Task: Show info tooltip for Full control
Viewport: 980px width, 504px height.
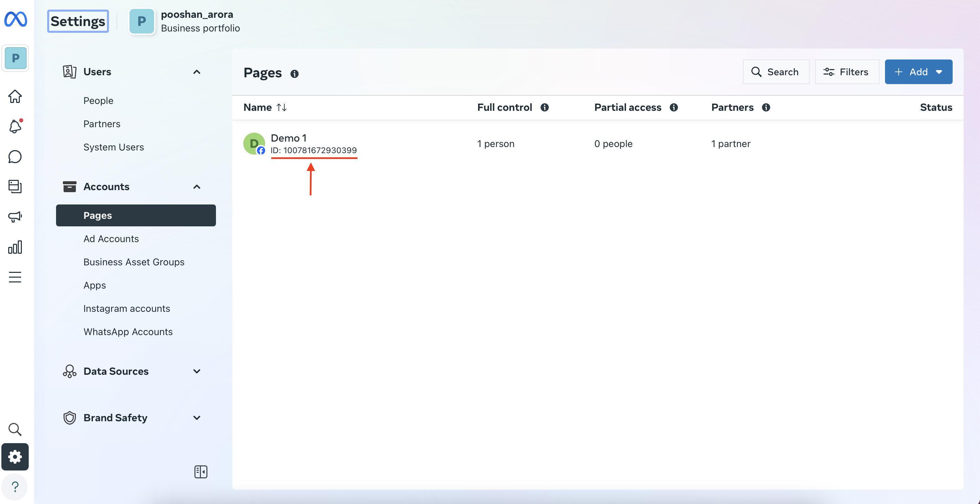Action: (544, 107)
